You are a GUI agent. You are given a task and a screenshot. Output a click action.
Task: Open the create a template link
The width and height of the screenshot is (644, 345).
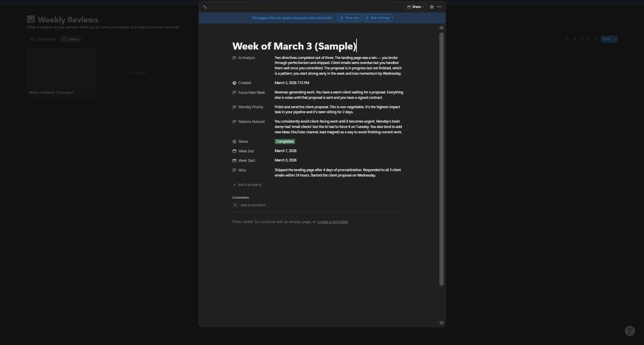tap(332, 221)
